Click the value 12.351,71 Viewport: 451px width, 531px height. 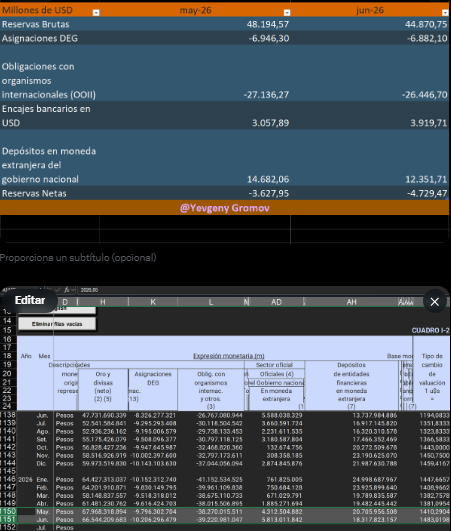426,179
